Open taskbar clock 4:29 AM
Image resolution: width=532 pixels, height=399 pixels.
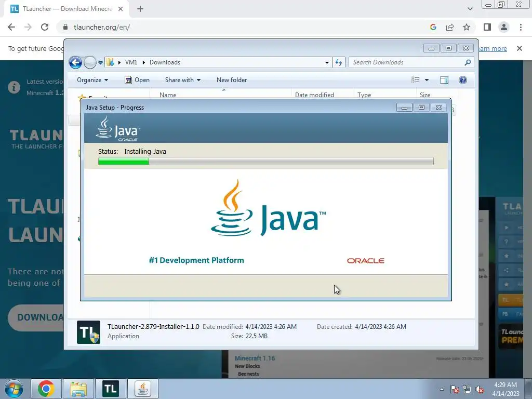506,389
